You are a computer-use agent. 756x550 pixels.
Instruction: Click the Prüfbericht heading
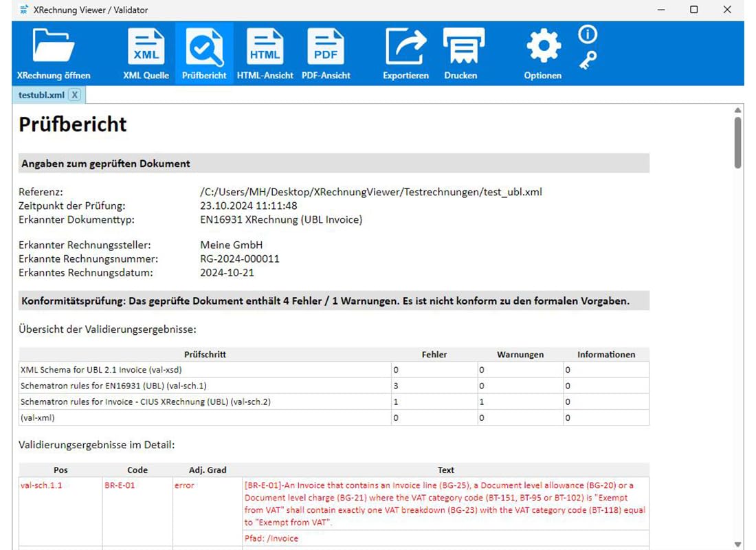coord(73,124)
